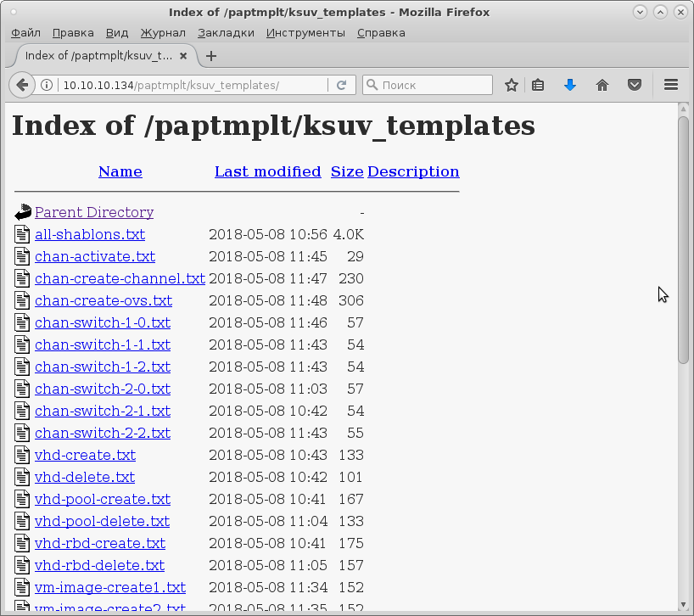Open the Инструменты menu
This screenshot has height=616, width=694.
point(305,33)
